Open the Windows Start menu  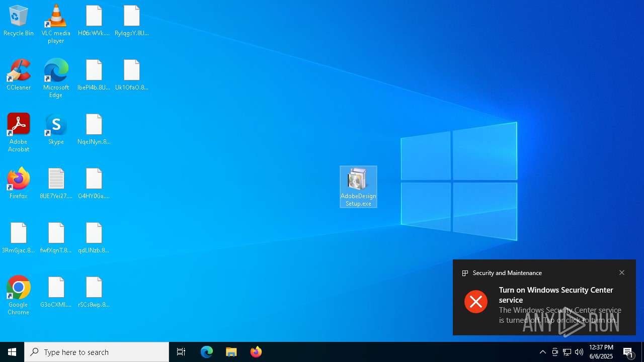click(12, 352)
